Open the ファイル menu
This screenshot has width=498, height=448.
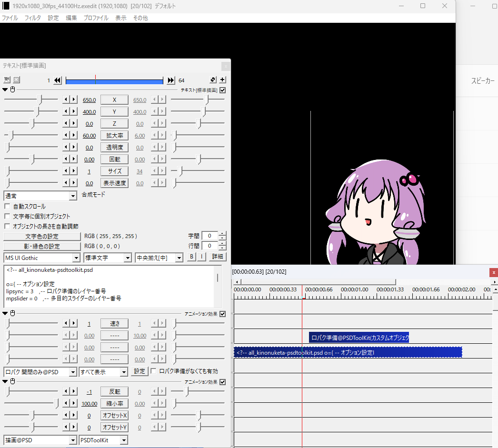10,18
